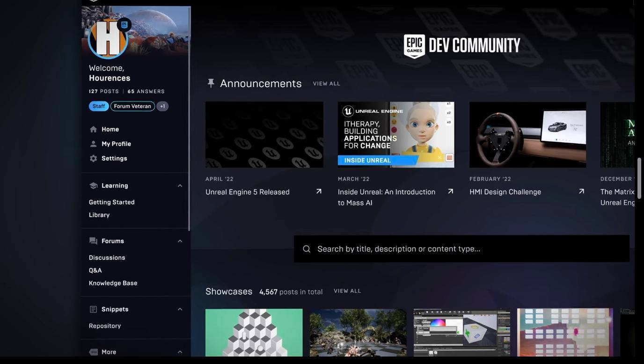Open the Settings gear icon
The image size is (644, 364).
(93, 159)
